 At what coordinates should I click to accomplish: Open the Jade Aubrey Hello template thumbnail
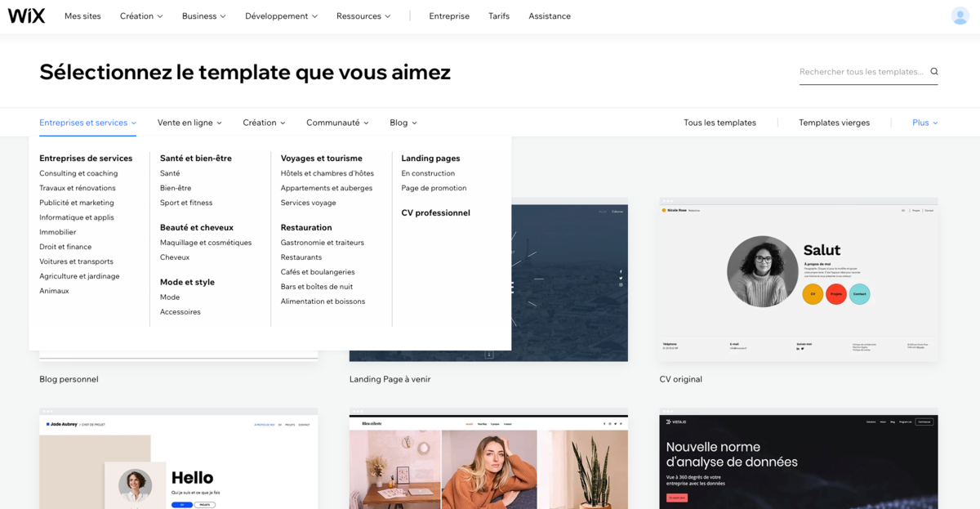[178, 458]
